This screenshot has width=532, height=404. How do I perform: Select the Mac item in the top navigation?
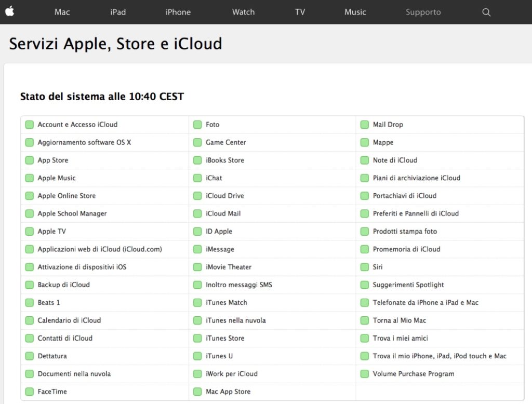(x=62, y=12)
